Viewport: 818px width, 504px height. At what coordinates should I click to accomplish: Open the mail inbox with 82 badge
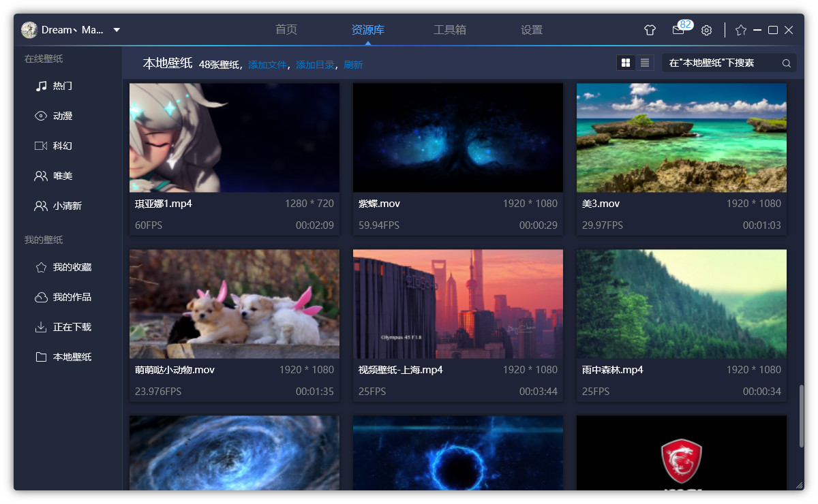pyautogui.click(x=678, y=30)
